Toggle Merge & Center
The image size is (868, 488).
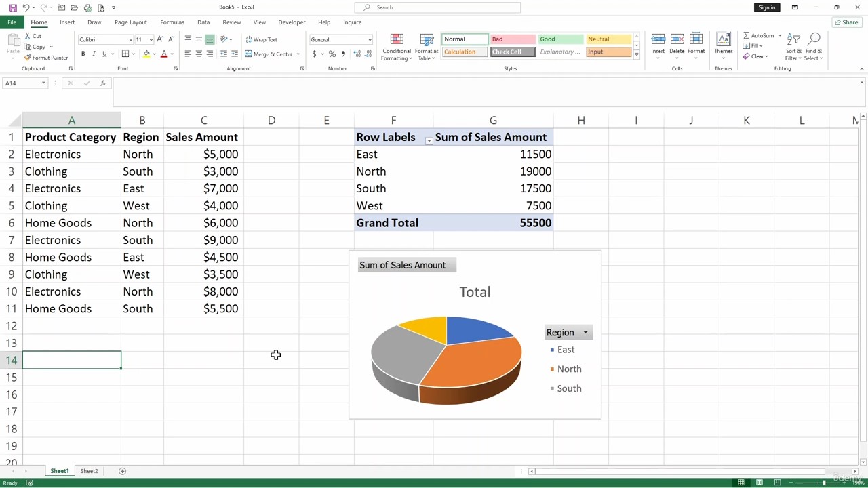pyautogui.click(x=269, y=54)
